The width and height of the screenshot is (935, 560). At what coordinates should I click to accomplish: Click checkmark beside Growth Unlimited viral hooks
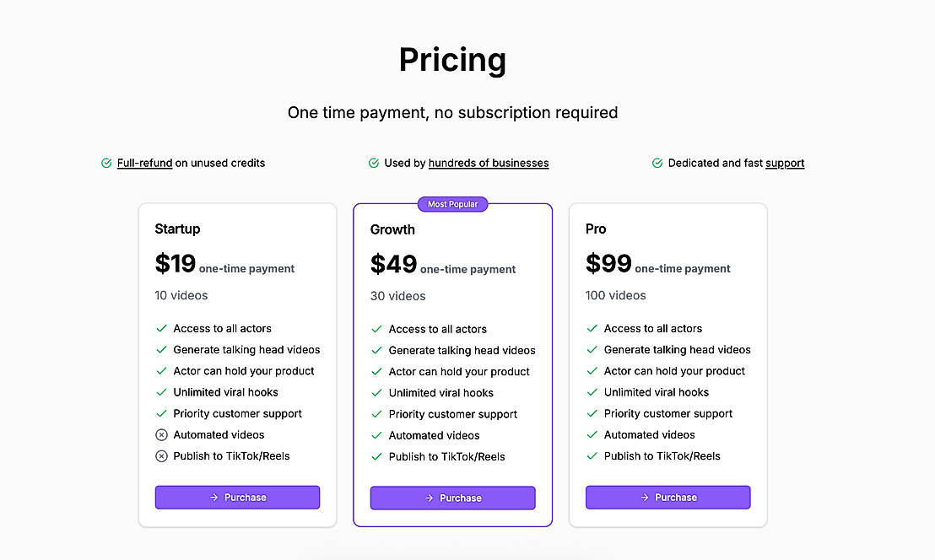[x=376, y=393]
